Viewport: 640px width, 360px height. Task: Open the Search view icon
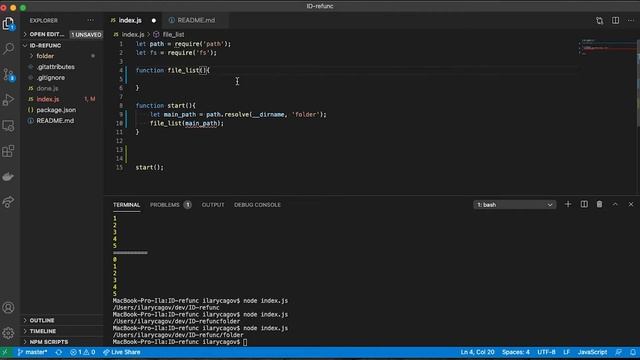[9, 49]
